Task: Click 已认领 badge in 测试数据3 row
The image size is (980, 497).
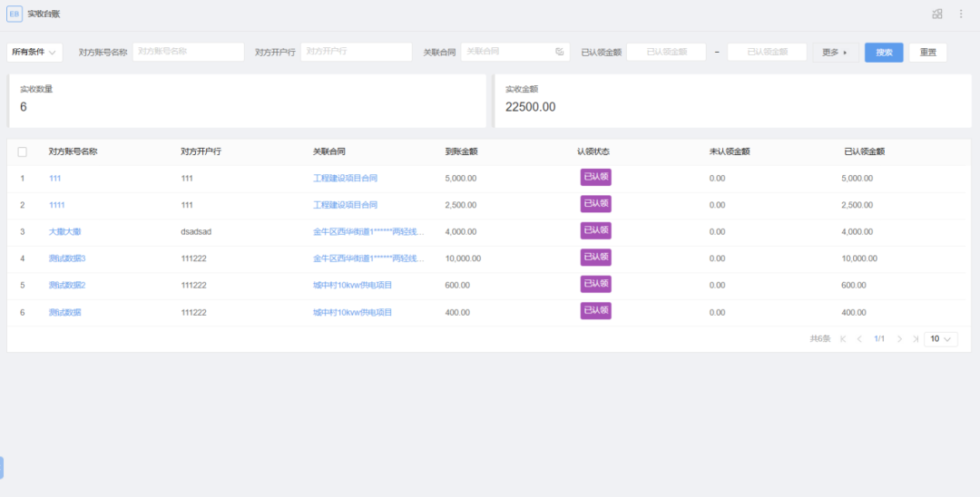Action: [595, 258]
